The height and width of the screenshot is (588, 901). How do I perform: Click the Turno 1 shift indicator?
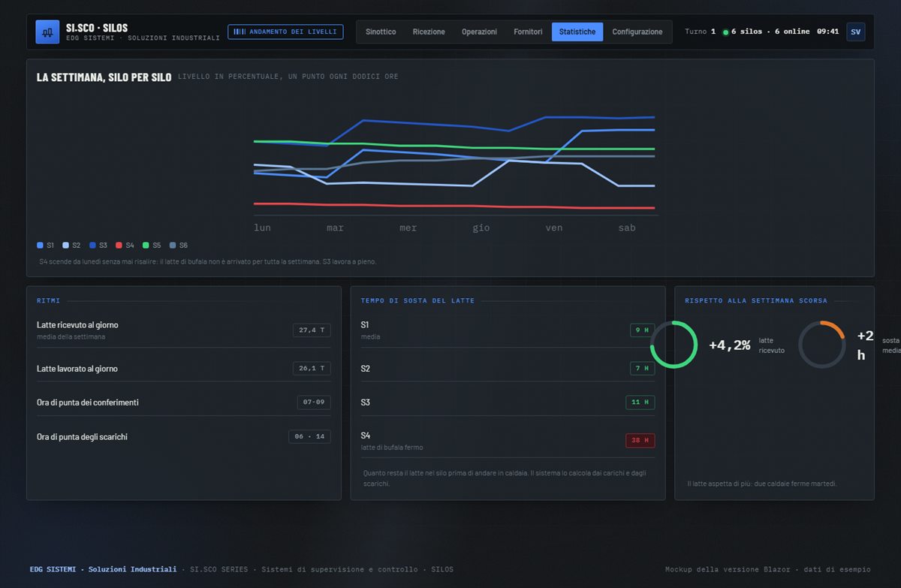click(700, 32)
